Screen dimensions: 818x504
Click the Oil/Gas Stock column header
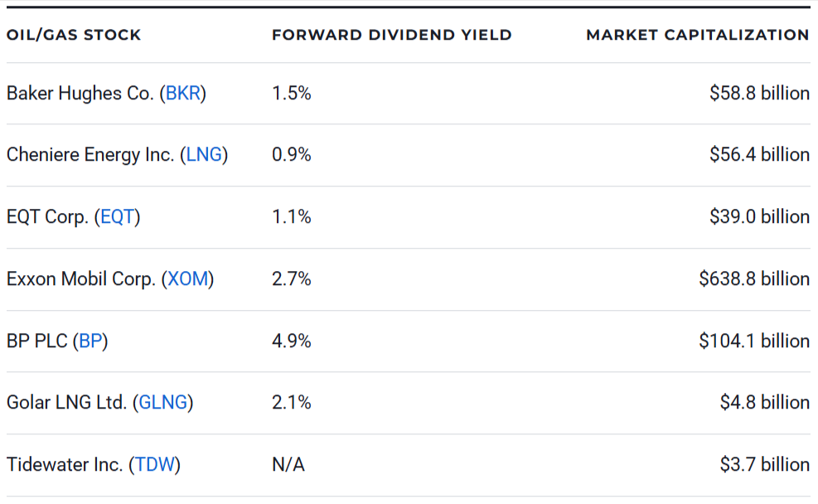pyautogui.click(x=74, y=35)
